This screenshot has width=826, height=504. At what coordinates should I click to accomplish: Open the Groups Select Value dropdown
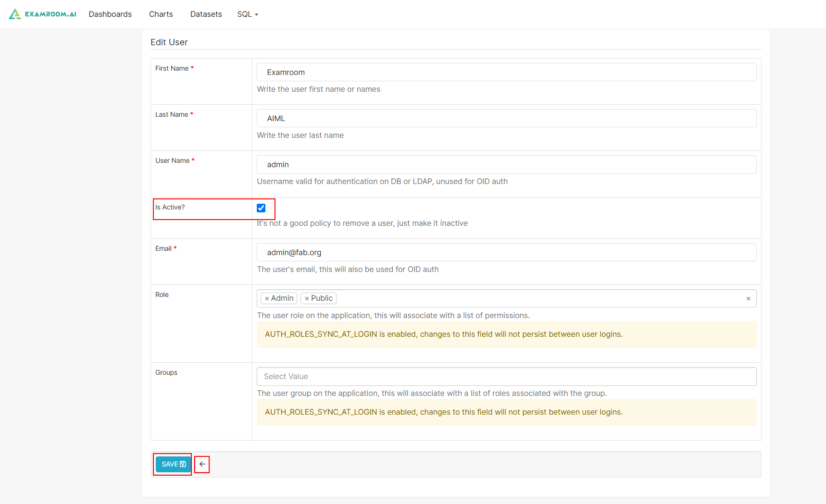(506, 376)
